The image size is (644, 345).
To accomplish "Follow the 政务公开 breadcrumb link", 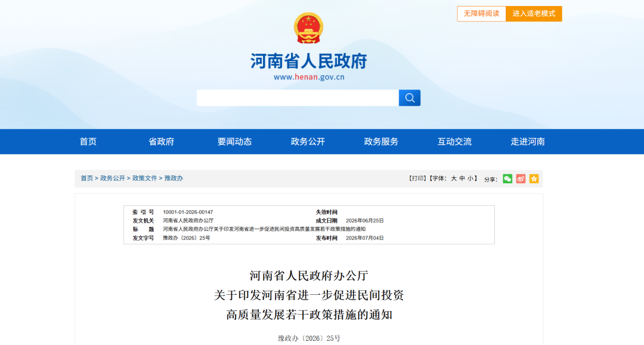I will (113, 178).
